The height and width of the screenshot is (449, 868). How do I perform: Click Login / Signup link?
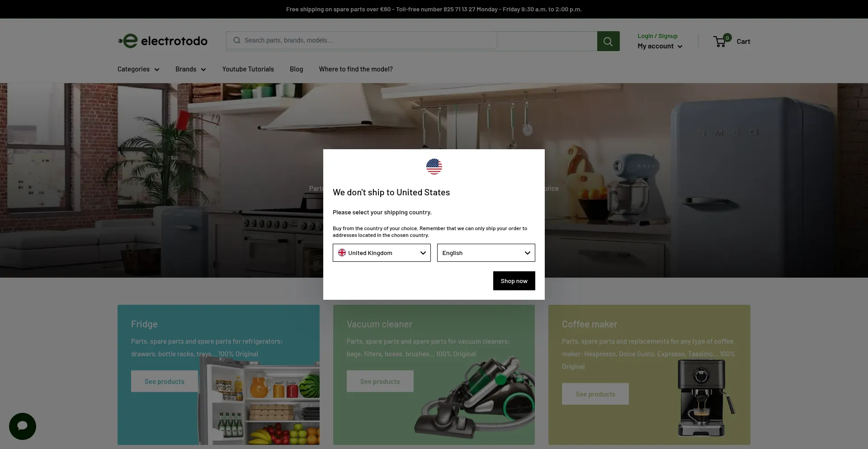(657, 36)
